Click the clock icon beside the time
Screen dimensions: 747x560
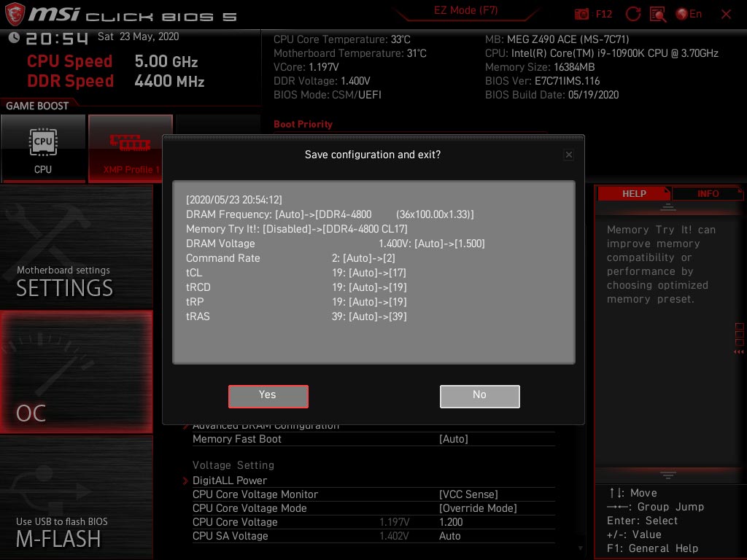[14, 38]
